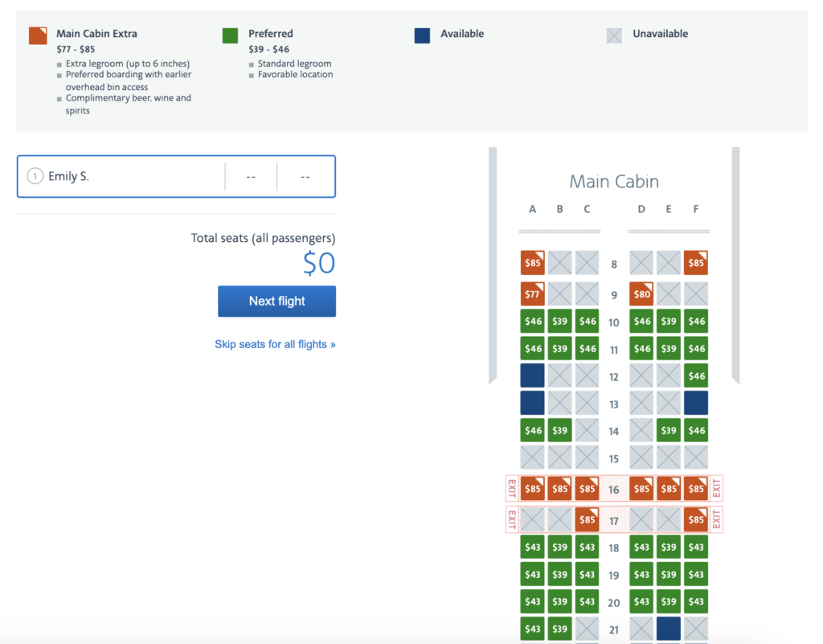Pick seat 9D priced at $80
The image size is (823, 644).
[x=641, y=294]
